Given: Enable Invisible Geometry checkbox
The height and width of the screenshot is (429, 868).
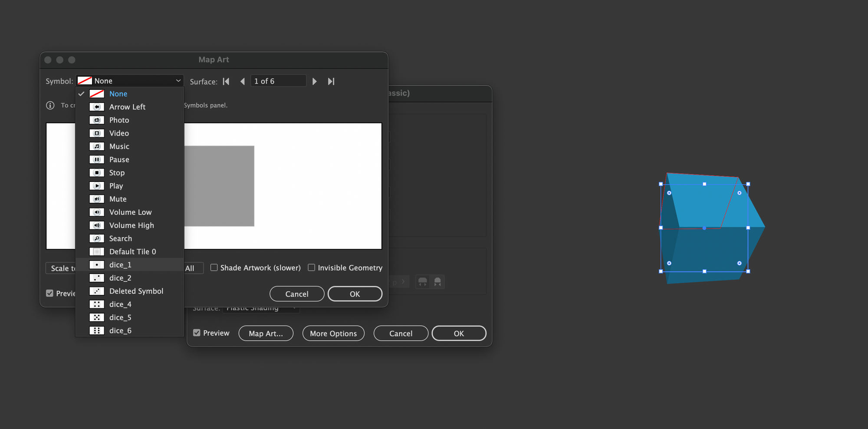Looking at the screenshot, I should click(312, 267).
